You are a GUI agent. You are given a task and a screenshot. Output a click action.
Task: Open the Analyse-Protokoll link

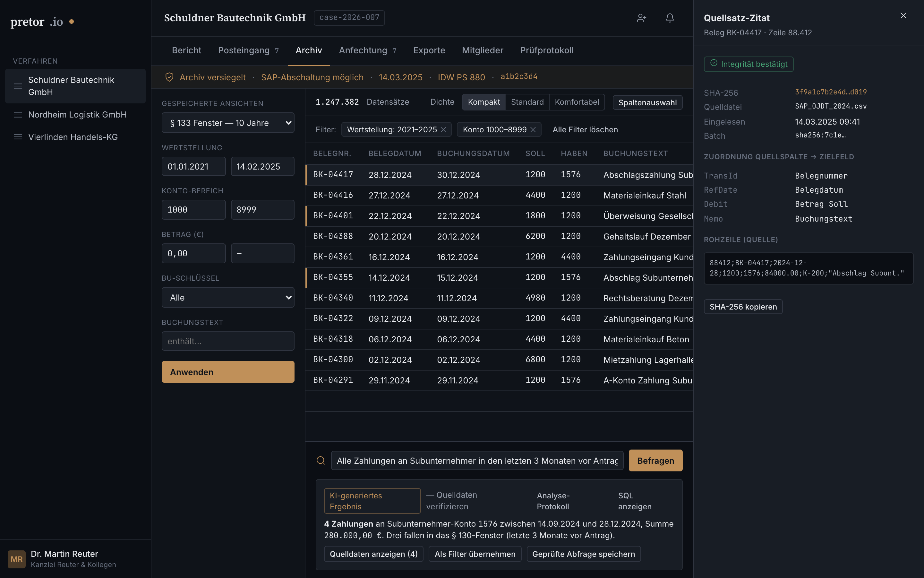pyautogui.click(x=553, y=501)
